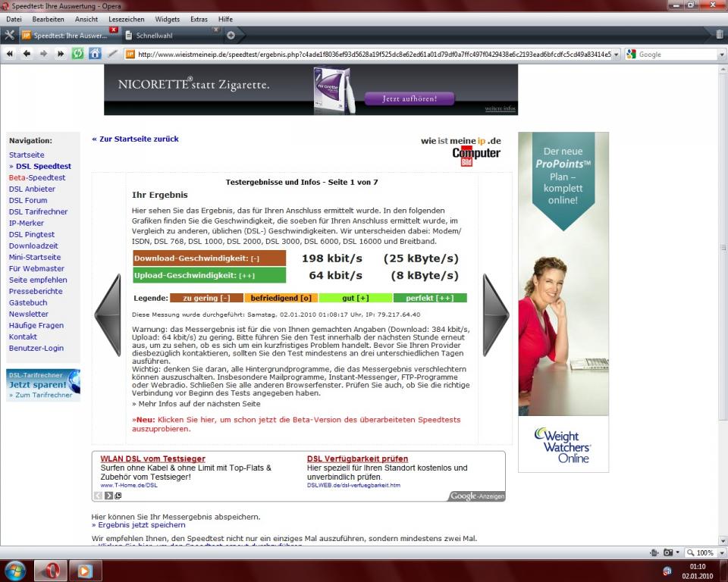Go to DSL Tarifrechner in the navigation
The width and height of the screenshot is (728, 582).
coord(38,211)
